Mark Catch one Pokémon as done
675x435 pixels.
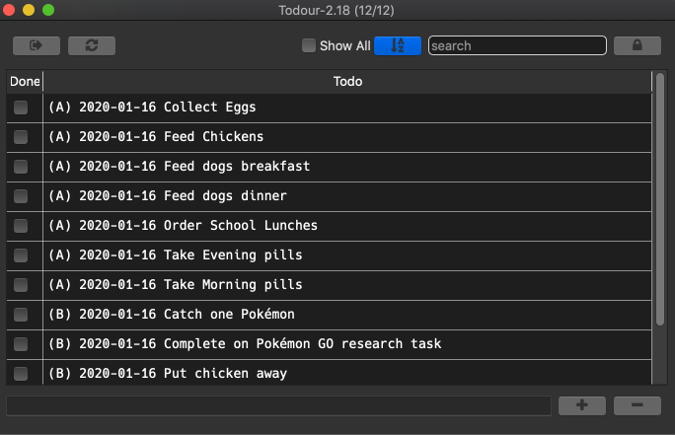[x=21, y=315]
